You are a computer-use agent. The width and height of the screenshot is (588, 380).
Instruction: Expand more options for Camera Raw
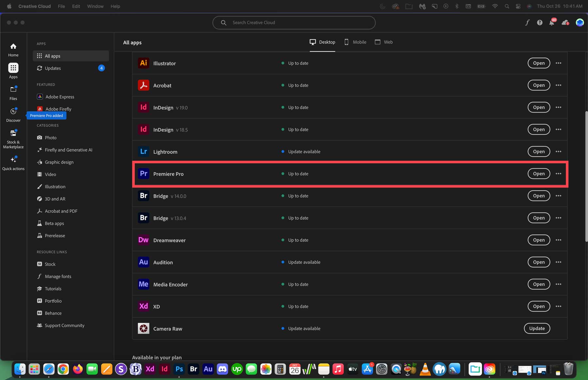[x=558, y=328]
